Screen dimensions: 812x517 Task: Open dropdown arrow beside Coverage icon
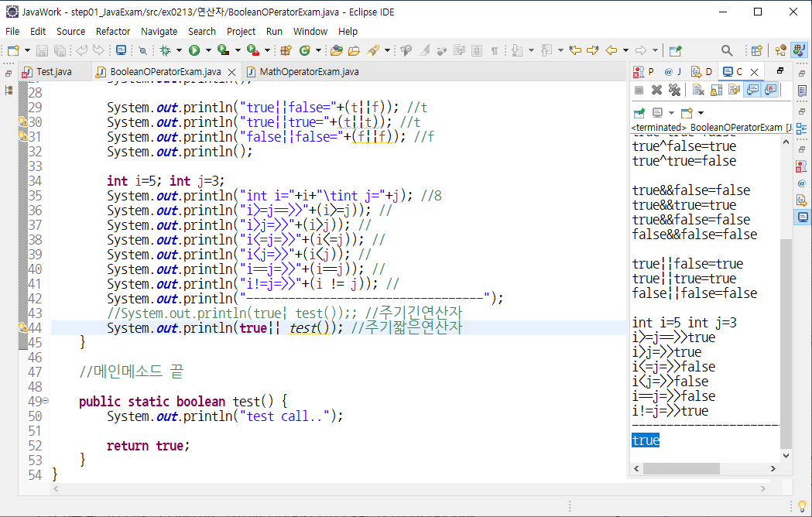click(x=238, y=50)
